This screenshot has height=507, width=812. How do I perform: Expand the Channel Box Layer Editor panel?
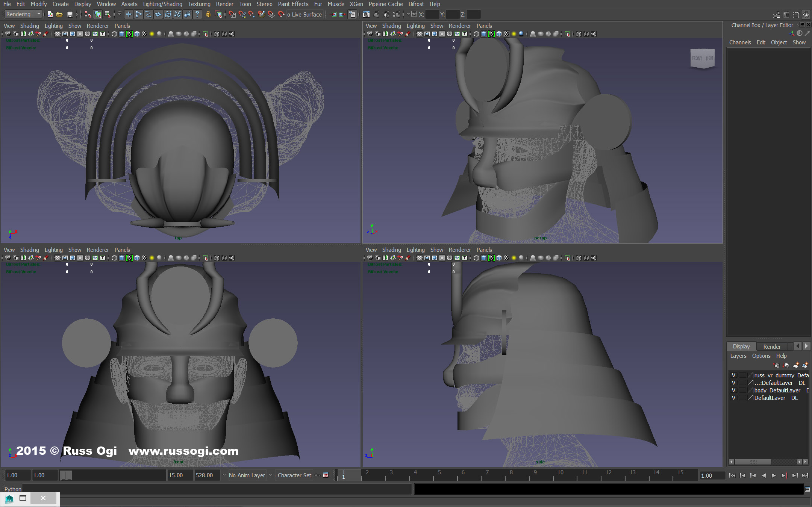[800, 24]
